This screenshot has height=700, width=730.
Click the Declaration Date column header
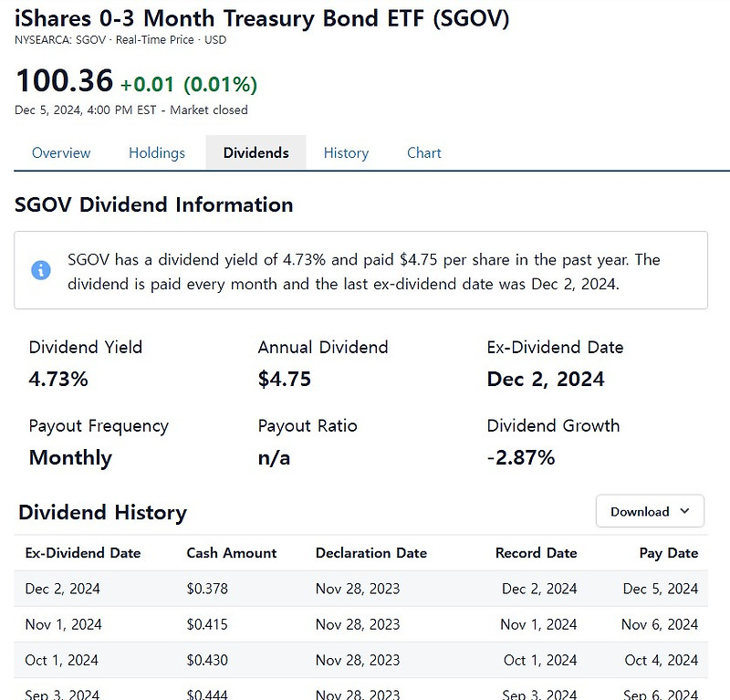[x=371, y=553]
